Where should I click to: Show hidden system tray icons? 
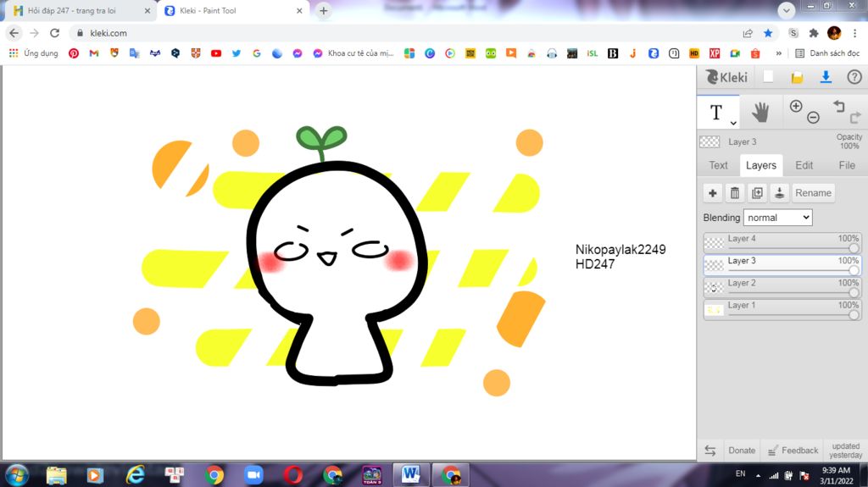[758, 475]
